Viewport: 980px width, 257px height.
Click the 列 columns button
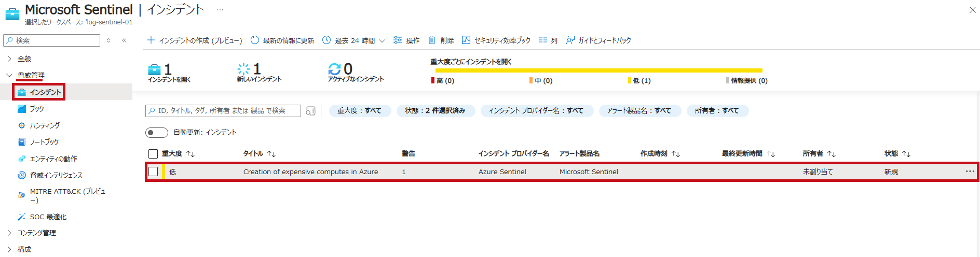(548, 40)
